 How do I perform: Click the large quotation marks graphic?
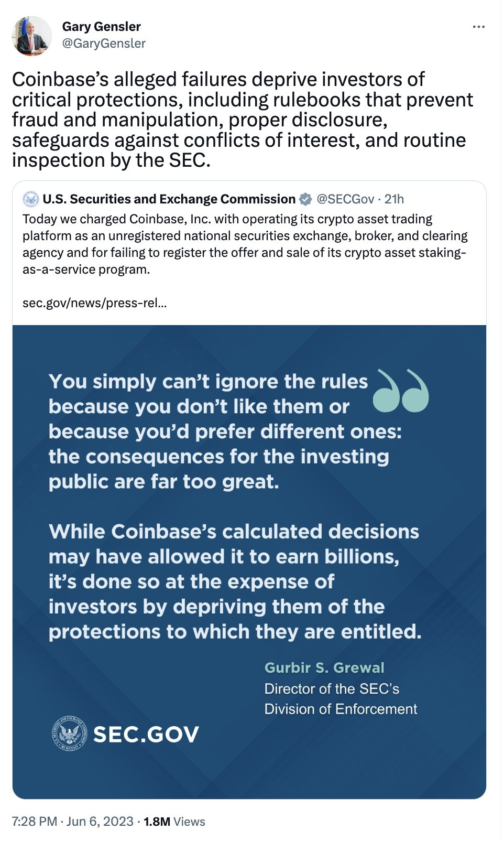(401, 391)
